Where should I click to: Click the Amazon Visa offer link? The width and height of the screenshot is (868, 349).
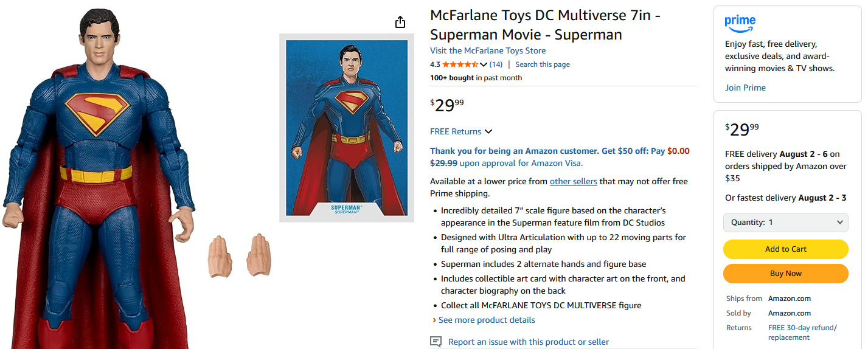point(521,163)
